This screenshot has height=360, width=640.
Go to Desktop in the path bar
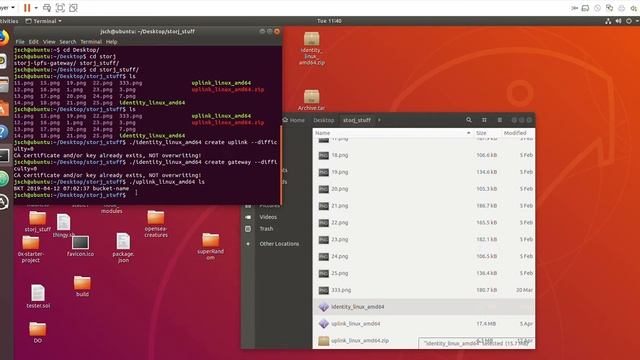(x=324, y=120)
